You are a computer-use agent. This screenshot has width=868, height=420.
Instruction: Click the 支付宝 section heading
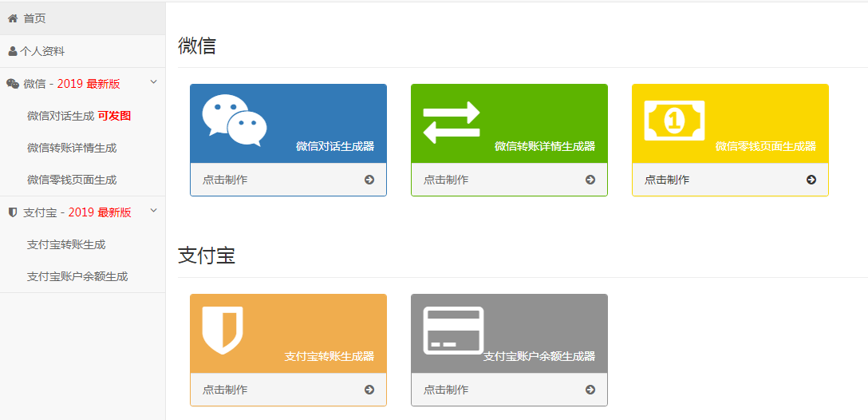point(207,256)
